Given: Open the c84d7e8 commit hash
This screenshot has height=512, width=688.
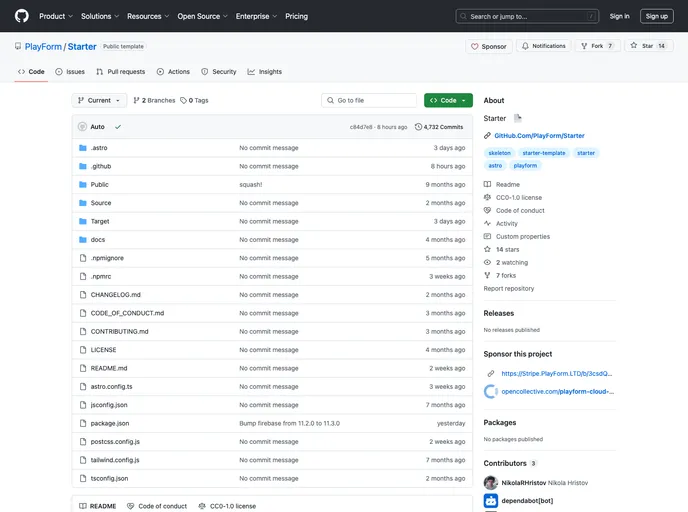Looking at the screenshot, I should (361, 127).
